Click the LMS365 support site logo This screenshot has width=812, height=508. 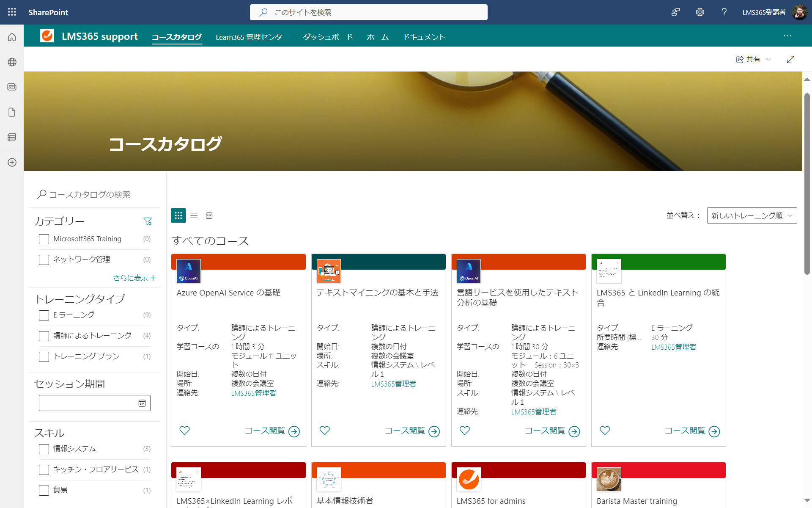pos(47,36)
